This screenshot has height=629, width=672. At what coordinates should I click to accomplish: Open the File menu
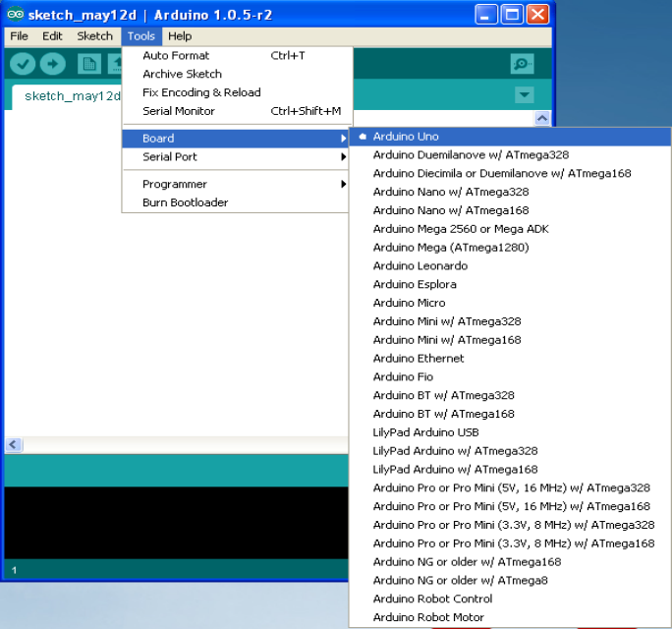[20, 36]
